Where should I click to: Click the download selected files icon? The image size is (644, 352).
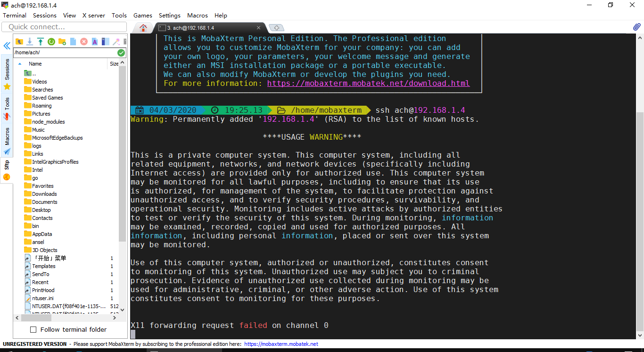pyautogui.click(x=30, y=42)
